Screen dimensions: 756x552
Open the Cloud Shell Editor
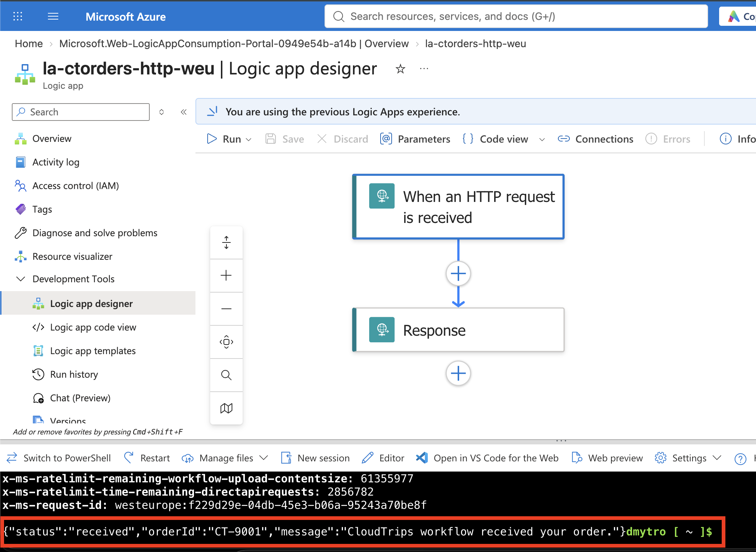[383, 458]
